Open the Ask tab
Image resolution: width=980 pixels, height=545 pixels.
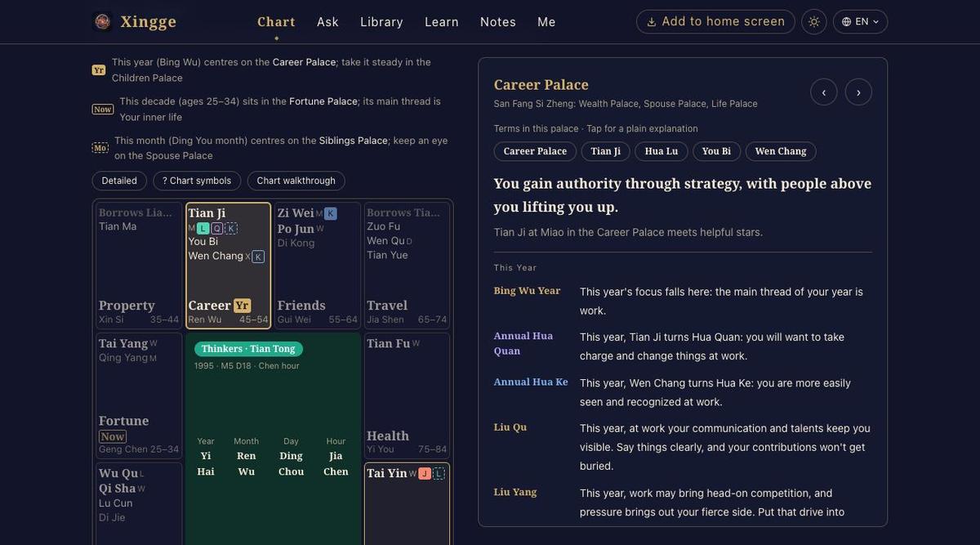[x=327, y=22]
